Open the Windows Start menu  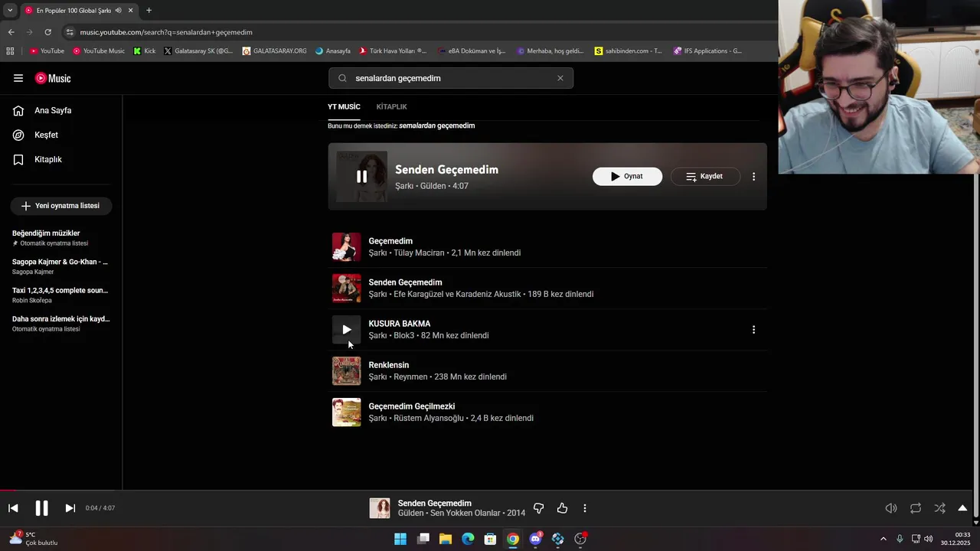point(400,539)
